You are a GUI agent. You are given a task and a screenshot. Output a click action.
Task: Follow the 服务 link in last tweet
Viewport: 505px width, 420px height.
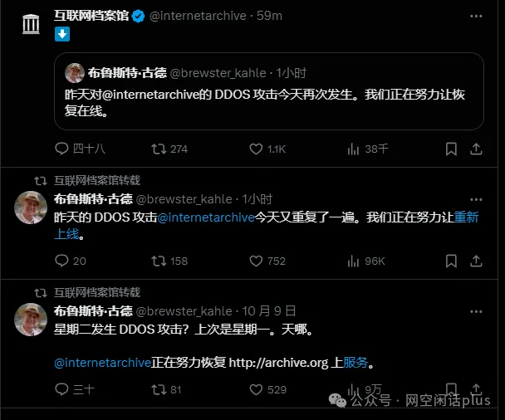[x=355, y=363]
